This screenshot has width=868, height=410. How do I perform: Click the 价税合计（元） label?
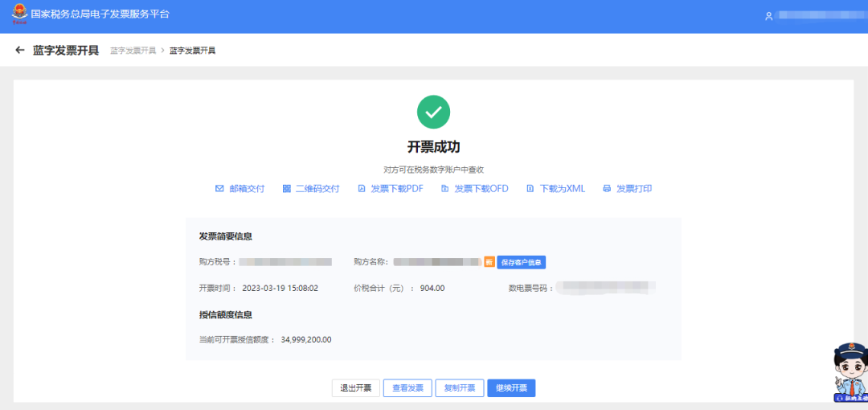point(384,288)
